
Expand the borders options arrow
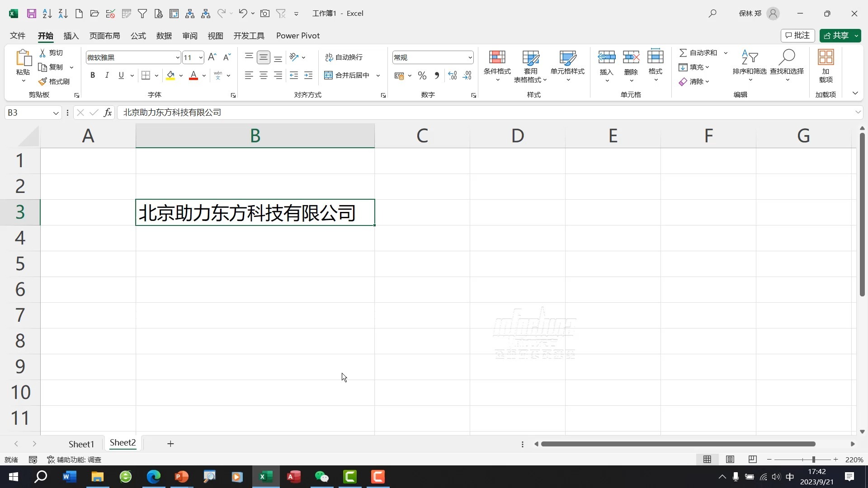(x=156, y=75)
